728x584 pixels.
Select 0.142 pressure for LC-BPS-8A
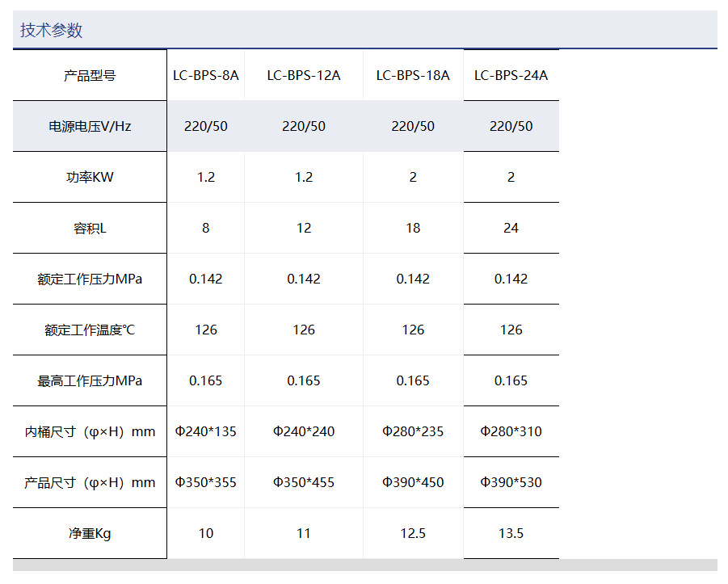tap(206, 279)
